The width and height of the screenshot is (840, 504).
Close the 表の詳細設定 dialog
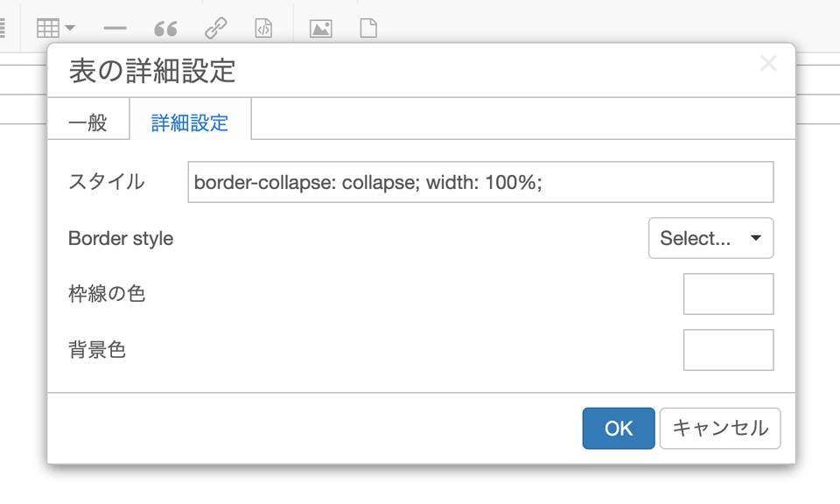[768, 63]
